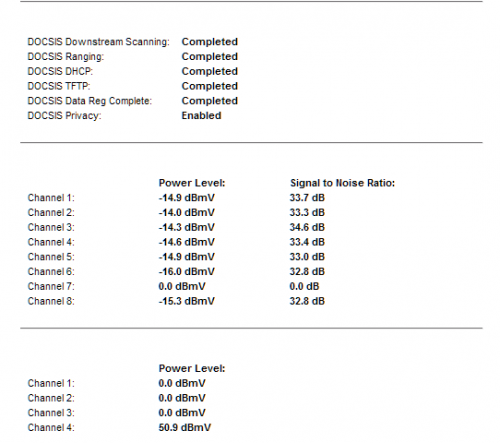Screen dimensions: 500x443
Task: Select the DOCSIS Privacy label
Action: [64, 116]
